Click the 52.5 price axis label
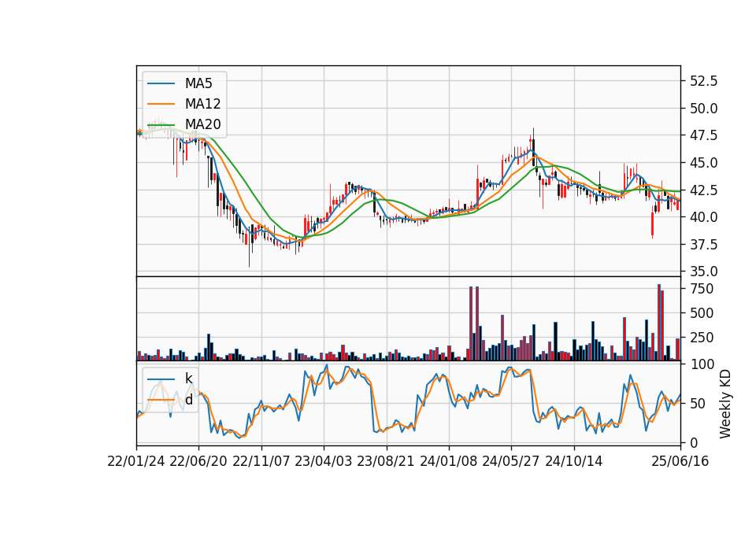Viewport: 756px width, 543px height. (703, 81)
